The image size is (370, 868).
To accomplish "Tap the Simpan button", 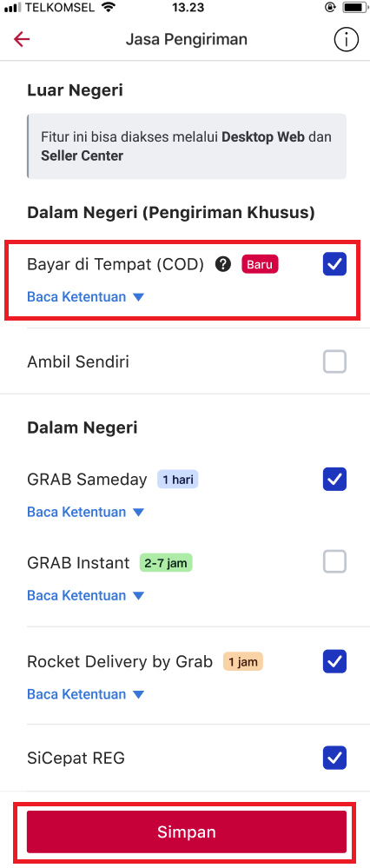I will pyautogui.click(x=187, y=832).
